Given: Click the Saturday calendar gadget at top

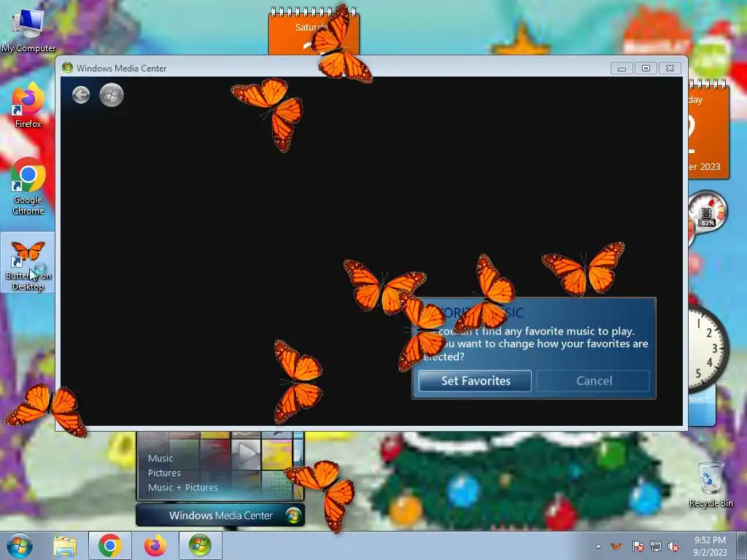Looking at the screenshot, I should (314, 31).
